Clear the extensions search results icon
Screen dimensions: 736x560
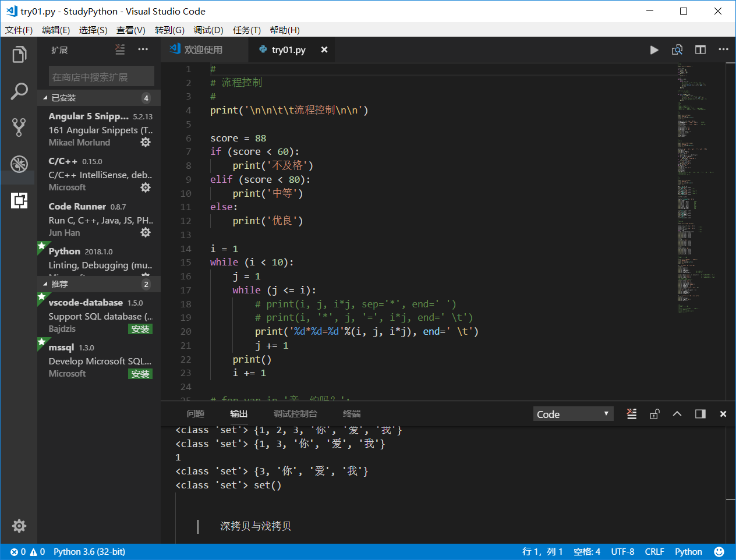point(120,50)
